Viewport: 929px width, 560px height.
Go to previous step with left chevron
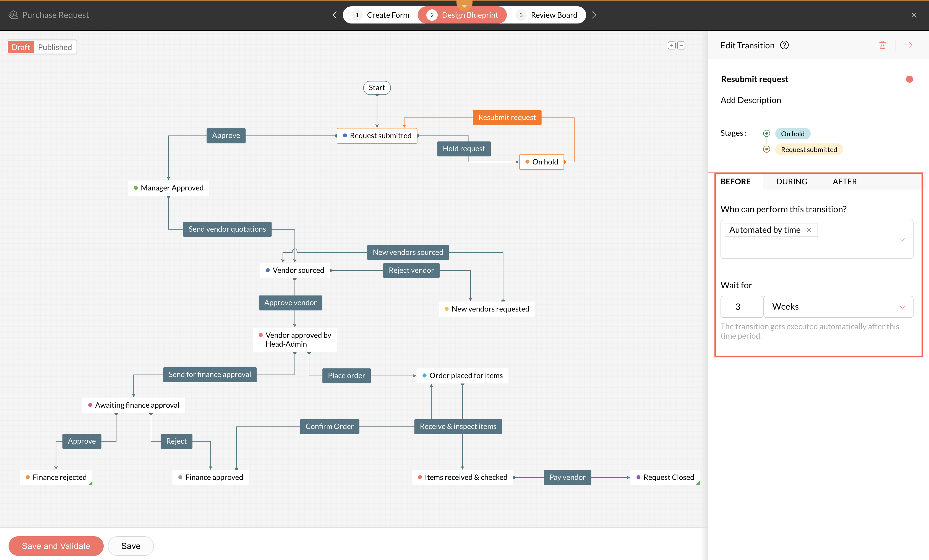point(335,15)
